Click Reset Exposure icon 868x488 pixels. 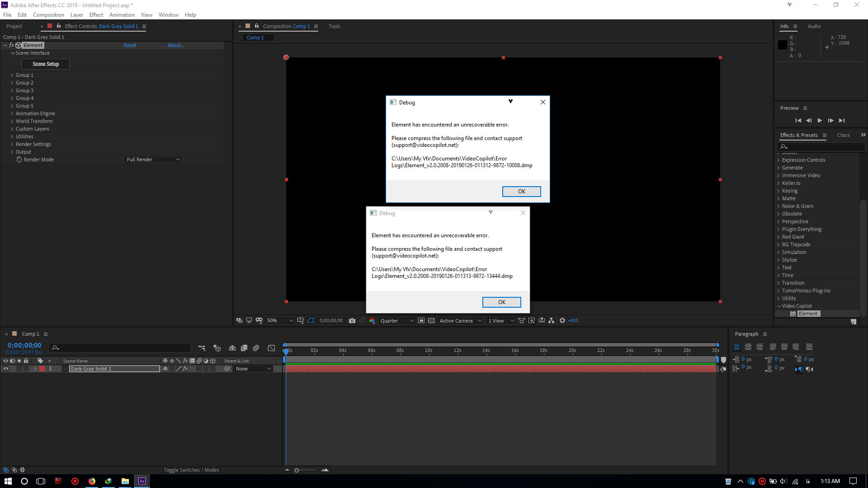(x=562, y=321)
